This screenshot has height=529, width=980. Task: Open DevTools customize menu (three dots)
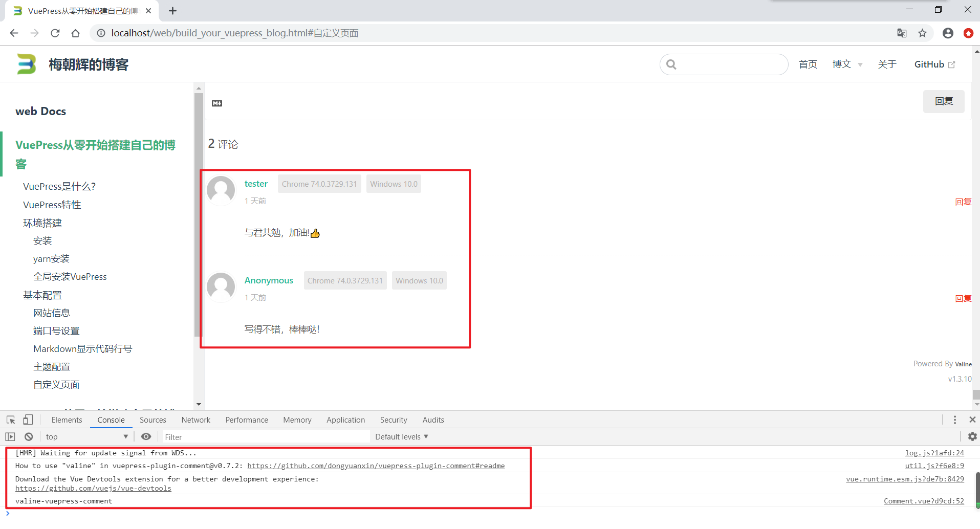[955, 420]
